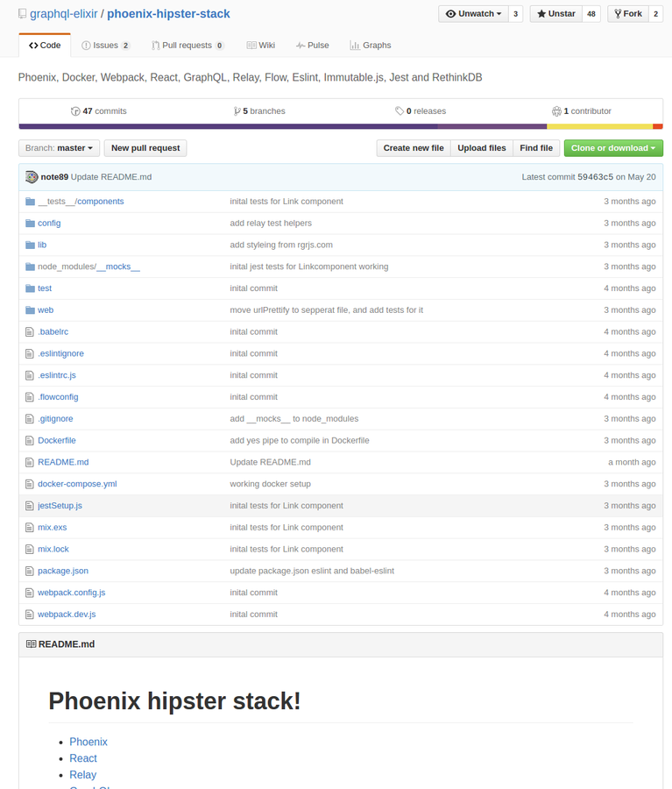Click the folder icon for test

30,288
